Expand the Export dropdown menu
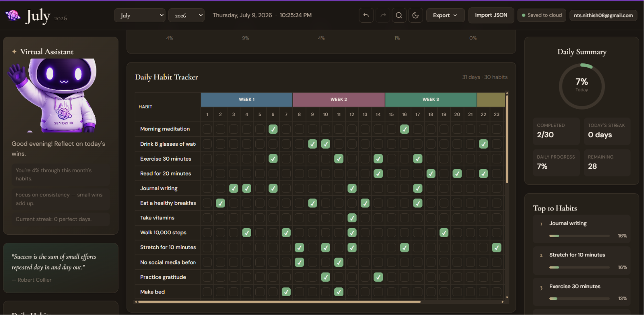This screenshot has height=315, width=644. tap(446, 15)
